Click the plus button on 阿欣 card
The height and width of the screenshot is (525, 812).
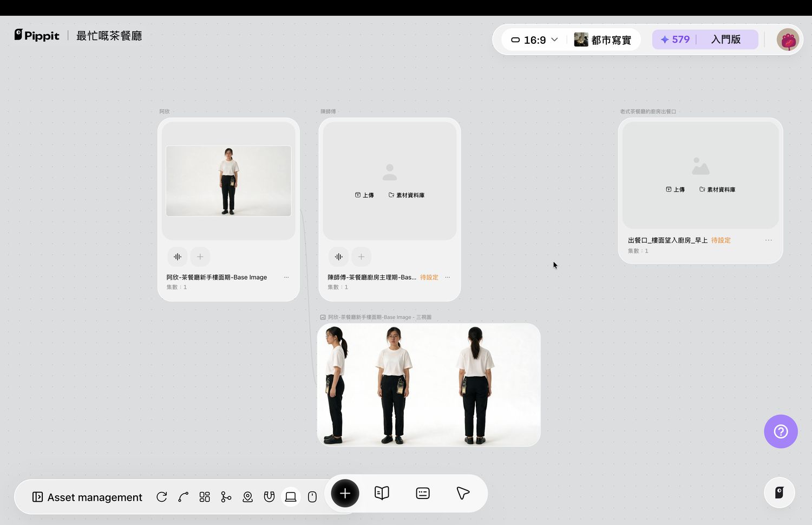pos(200,257)
